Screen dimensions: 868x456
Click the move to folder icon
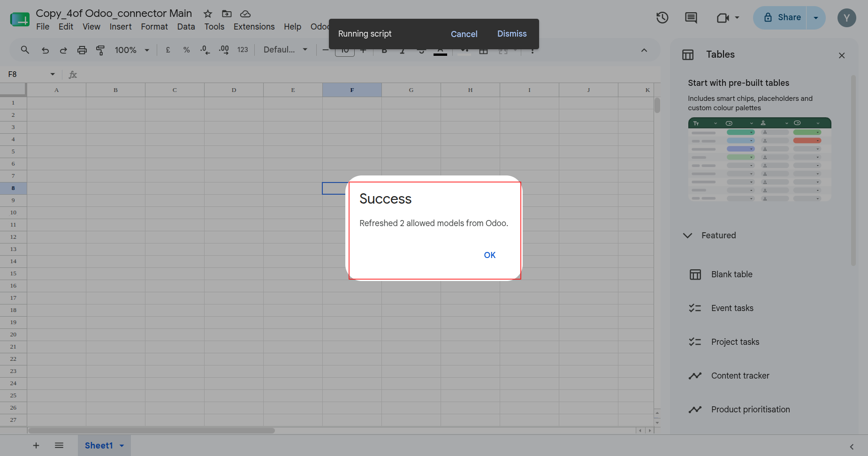tap(227, 14)
